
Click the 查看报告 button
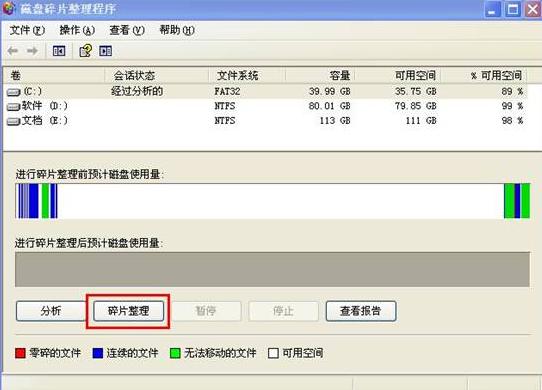[x=361, y=311]
